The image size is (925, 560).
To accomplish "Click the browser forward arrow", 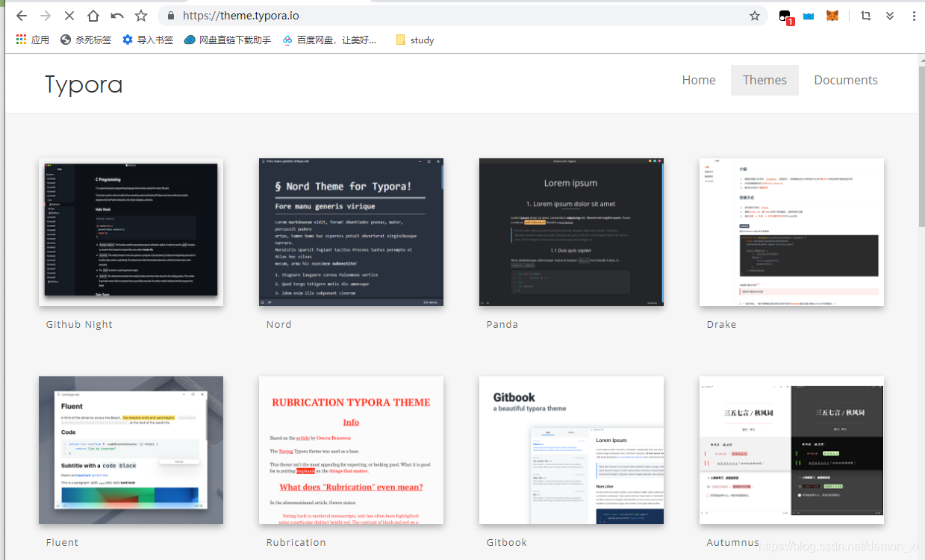I will [46, 16].
